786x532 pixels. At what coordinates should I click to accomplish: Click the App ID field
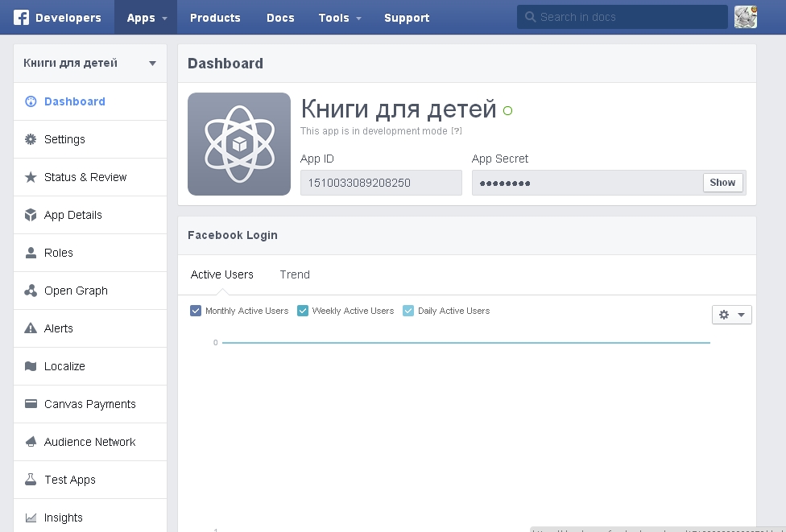click(x=381, y=183)
